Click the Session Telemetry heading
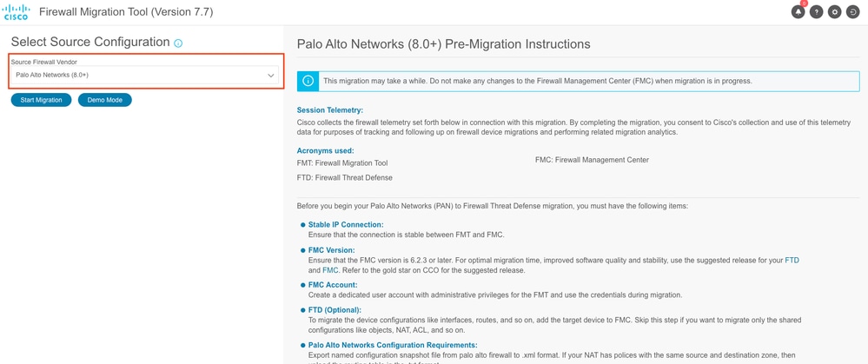 tap(330, 110)
